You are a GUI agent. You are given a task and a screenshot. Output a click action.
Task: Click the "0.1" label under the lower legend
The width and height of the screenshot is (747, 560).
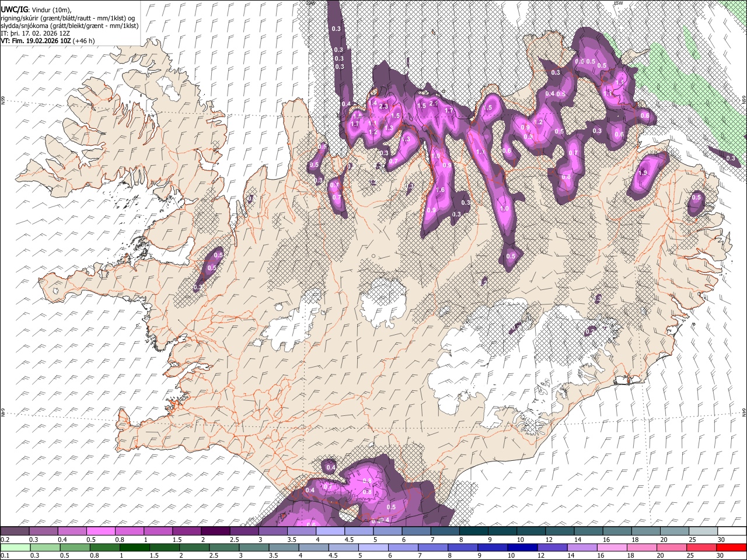coord(5,555)
